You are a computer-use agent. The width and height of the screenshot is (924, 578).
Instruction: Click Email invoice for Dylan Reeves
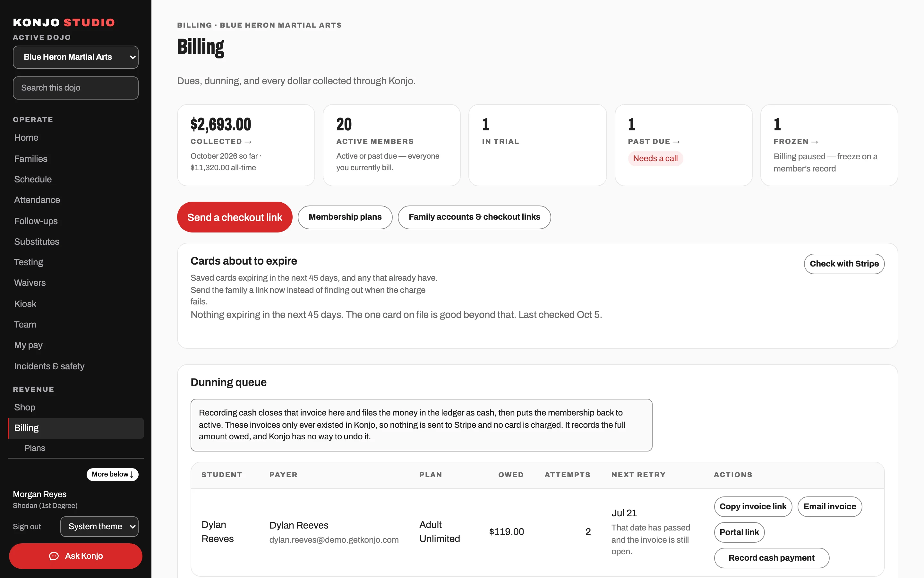point(829,506)
